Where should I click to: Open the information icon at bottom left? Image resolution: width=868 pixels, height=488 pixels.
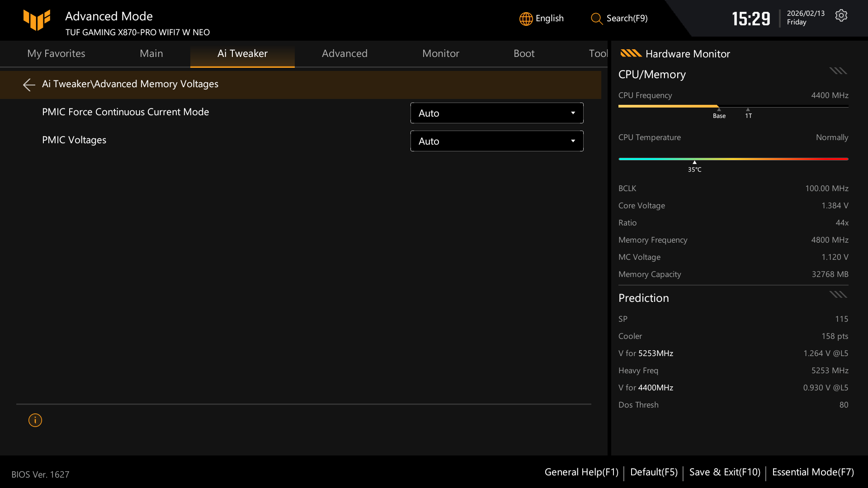(35, 420)
